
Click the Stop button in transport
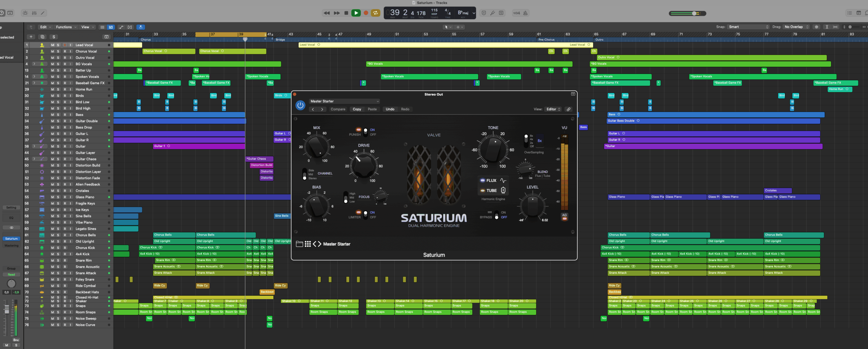click(346, 13)
